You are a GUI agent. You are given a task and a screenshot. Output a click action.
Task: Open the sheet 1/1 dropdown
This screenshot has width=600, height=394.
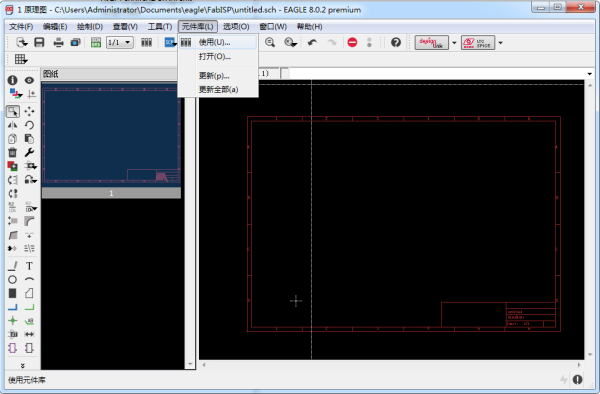pyautogui.click(x=120, y=42)
